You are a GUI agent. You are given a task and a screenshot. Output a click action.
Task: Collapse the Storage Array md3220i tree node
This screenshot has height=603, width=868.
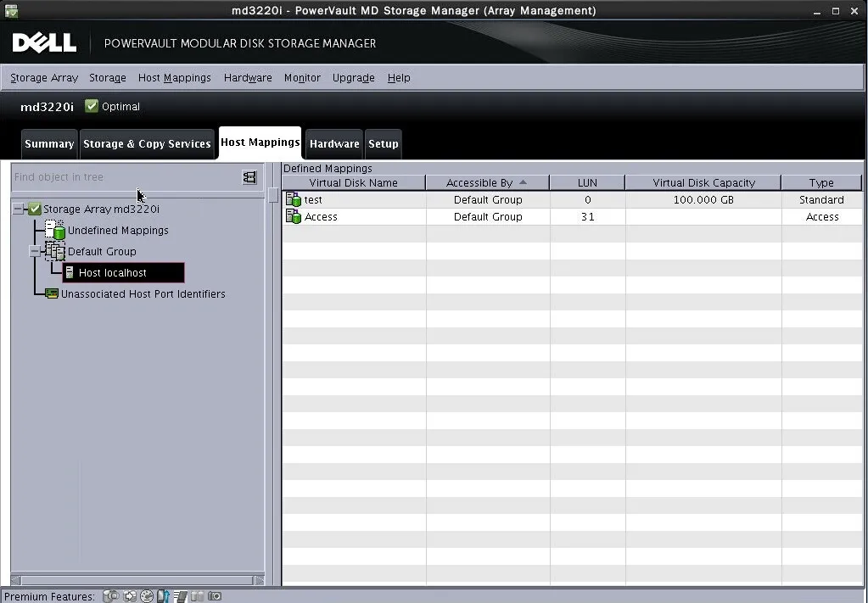19,209
